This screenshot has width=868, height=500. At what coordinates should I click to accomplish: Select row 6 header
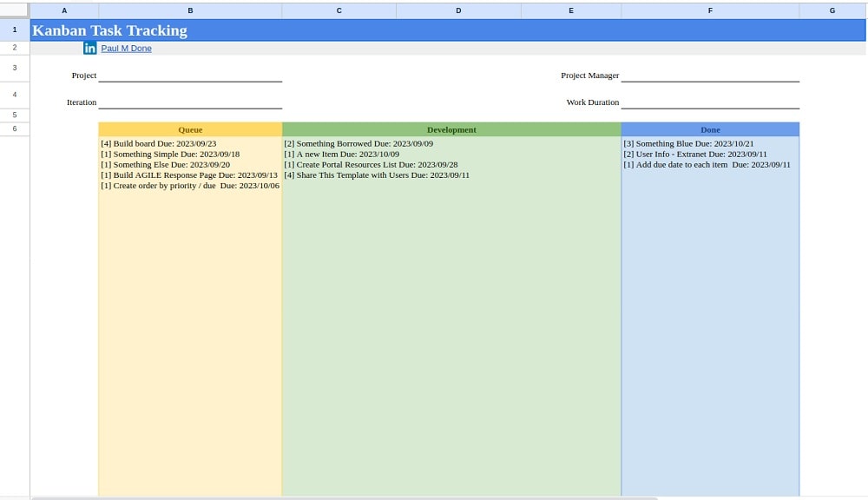(x=15, y=129)
